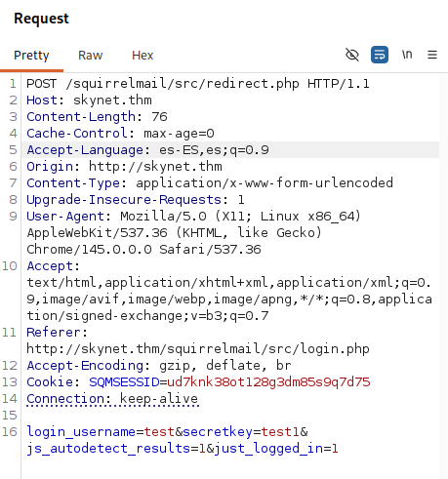Click the Request panel title
Viewport: 448px width, 479px height.
(41, 19)
